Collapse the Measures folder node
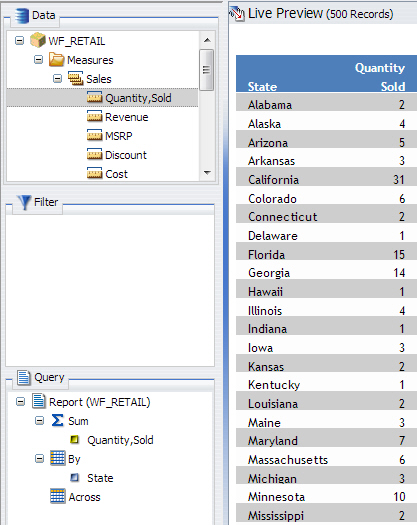The width and height of the screenshot is (417, 525). pos(39,60)
